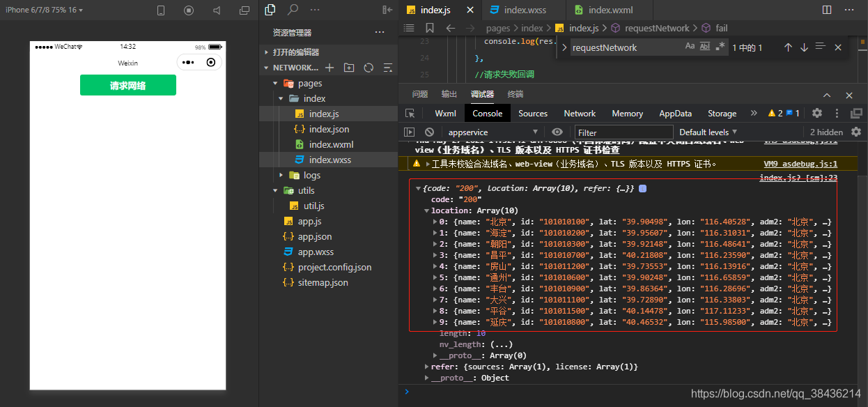The height and width of the screenshot is (407, 868).
Task: Click the split editor icon
Action: pos(827,10)
